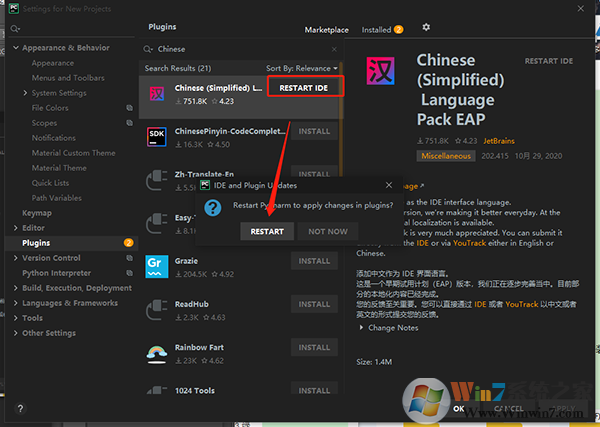Expand Build, Execution, Deployment node

(16, 288)
